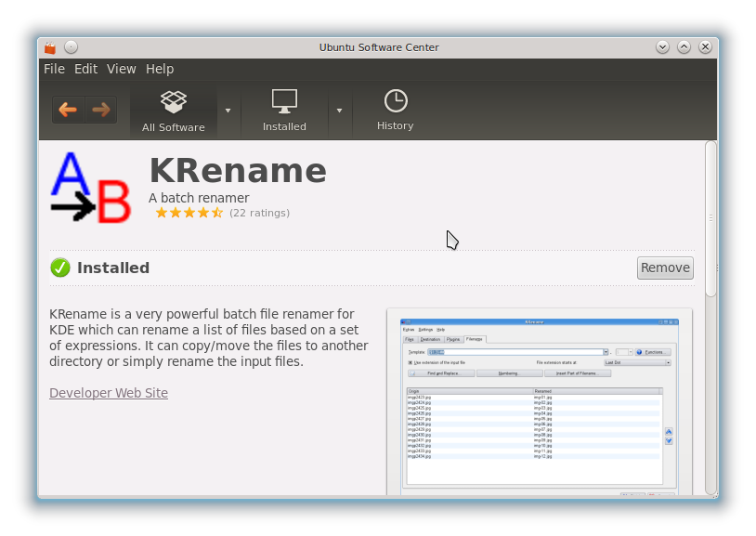Image resolution: width=756 pixels, height=536 pixels.
Task: Click the Ubuntu Software Center titlebar icon
Action: coord(50,47)
